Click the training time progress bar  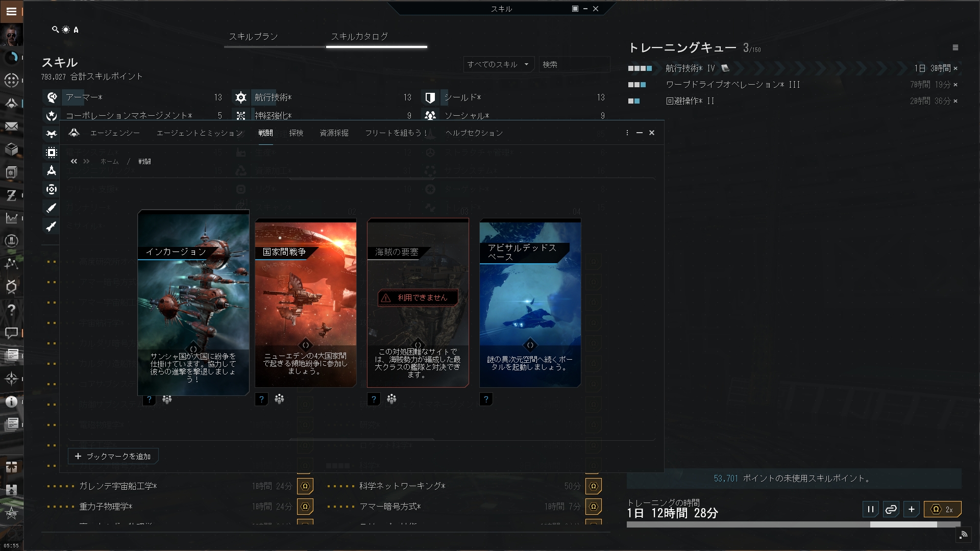click(793, 524)
